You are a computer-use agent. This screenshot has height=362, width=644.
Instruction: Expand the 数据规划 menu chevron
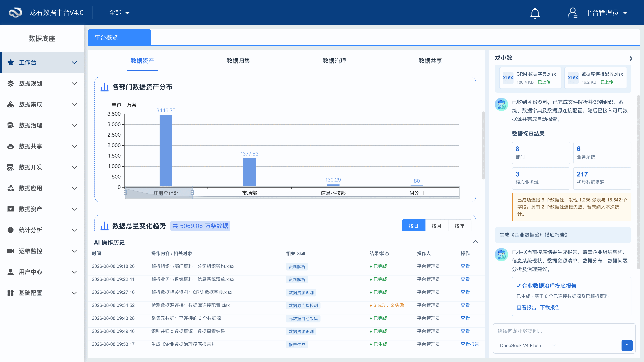[x=74, y=83]
